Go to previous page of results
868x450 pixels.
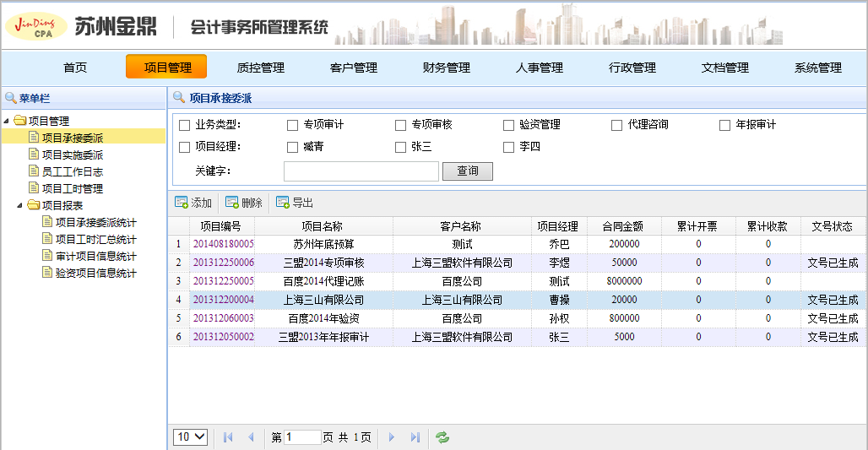tap(251, 437)
